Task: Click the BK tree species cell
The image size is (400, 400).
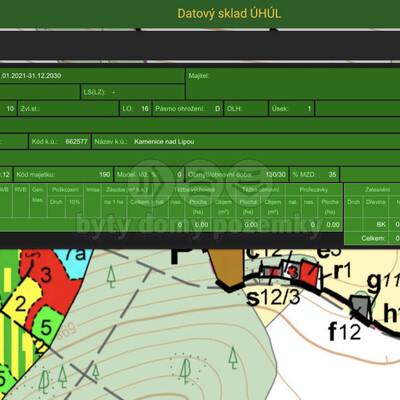Action: [x=381, y=224]
